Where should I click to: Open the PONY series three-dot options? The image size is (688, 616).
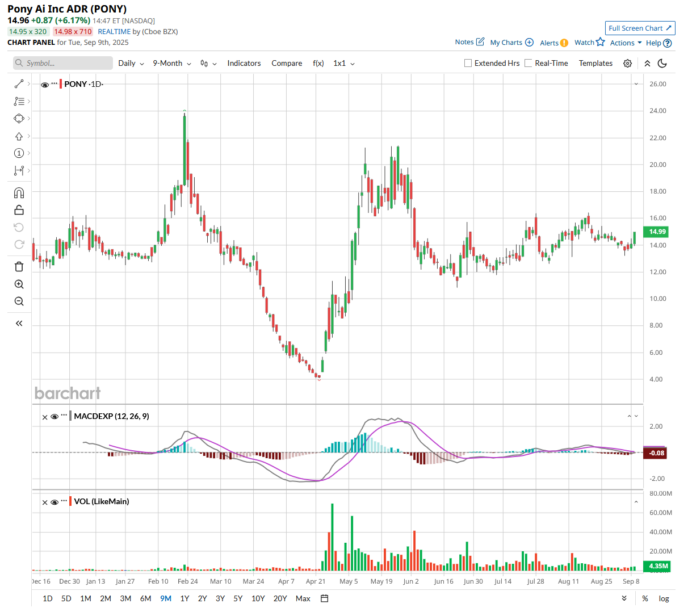54,83
